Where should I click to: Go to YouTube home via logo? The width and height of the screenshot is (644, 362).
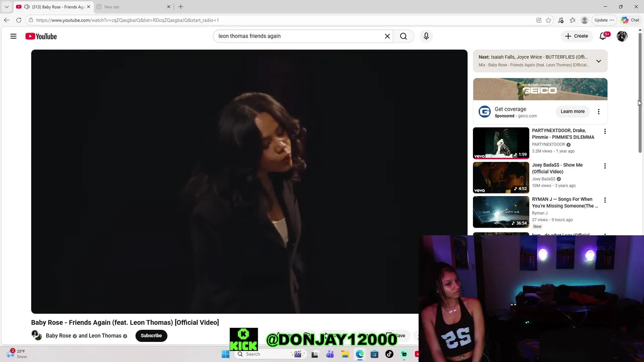click(x=41, y=36)
